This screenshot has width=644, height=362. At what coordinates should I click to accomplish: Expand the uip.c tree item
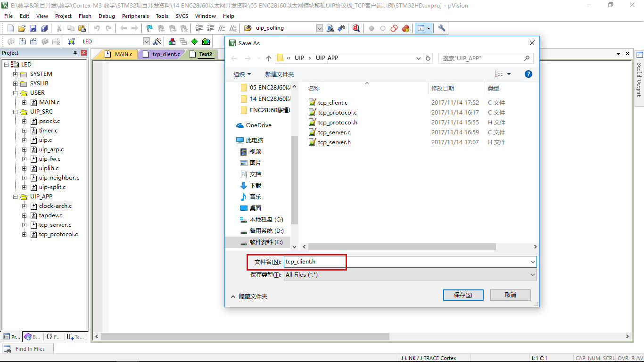[x=24, y=140]
